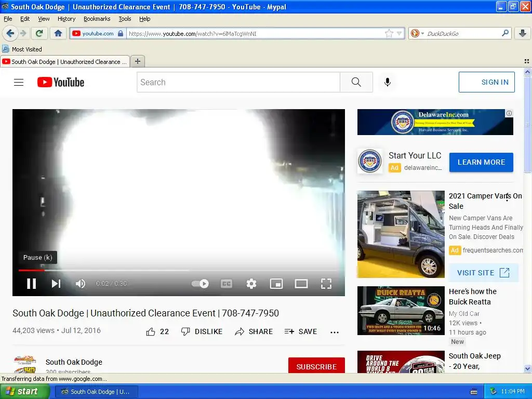
Task: Open a new browser tab
Action: [137, 61]
